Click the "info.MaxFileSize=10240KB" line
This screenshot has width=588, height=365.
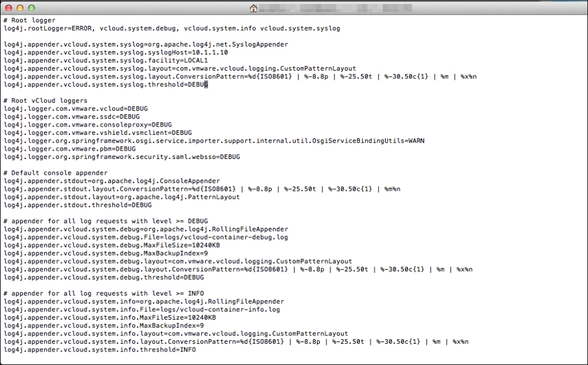(110, 318)
